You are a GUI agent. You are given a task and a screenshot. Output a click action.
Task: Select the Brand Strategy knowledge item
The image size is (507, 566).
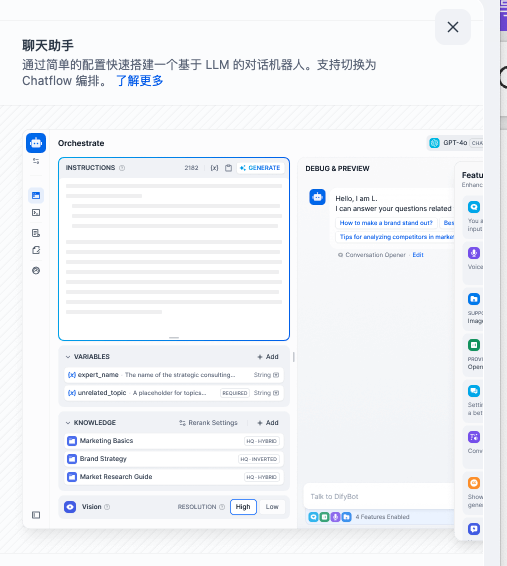pos(174,459)
